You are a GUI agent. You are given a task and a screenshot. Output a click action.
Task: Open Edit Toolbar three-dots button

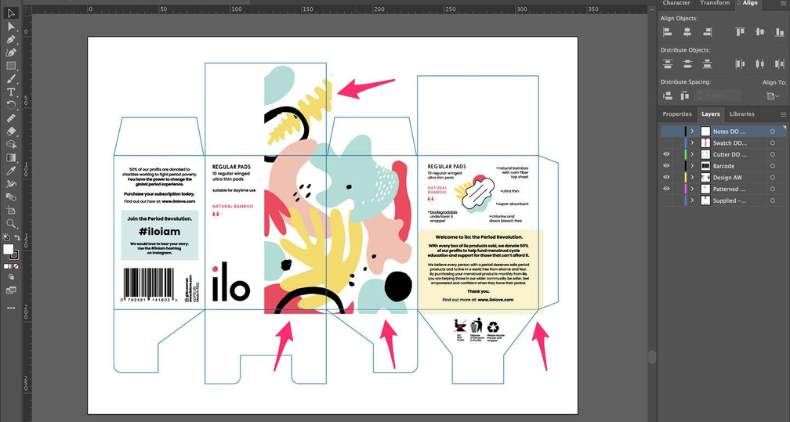click(11, 308)
